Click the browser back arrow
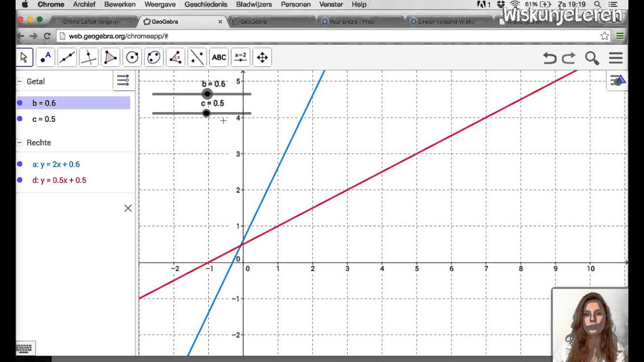Viewport: 644px width, 362px height. pyautogui.click(x=21, y=36)
